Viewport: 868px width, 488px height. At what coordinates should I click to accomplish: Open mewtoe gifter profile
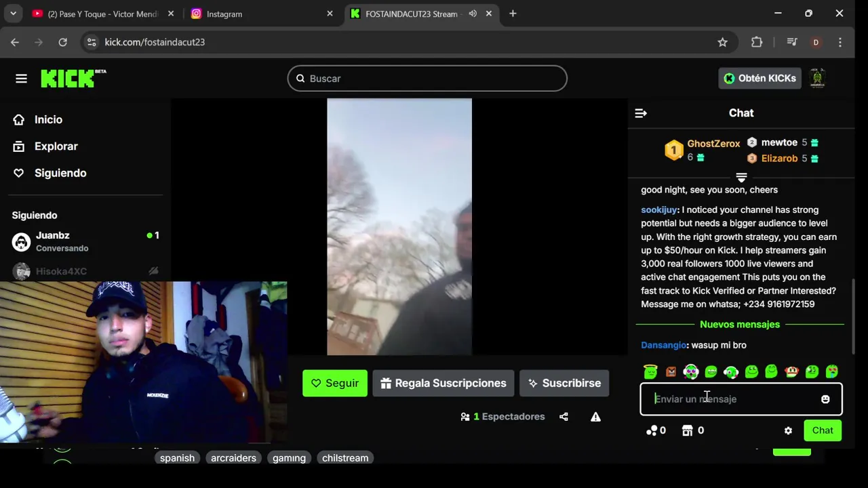tap(779, 142)
